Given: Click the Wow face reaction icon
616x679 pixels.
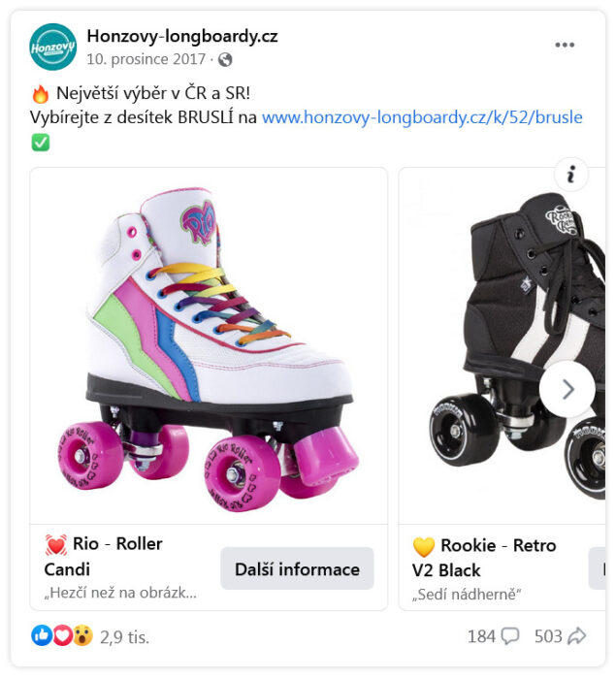Looking at the screenshot, I should (82, 635).
